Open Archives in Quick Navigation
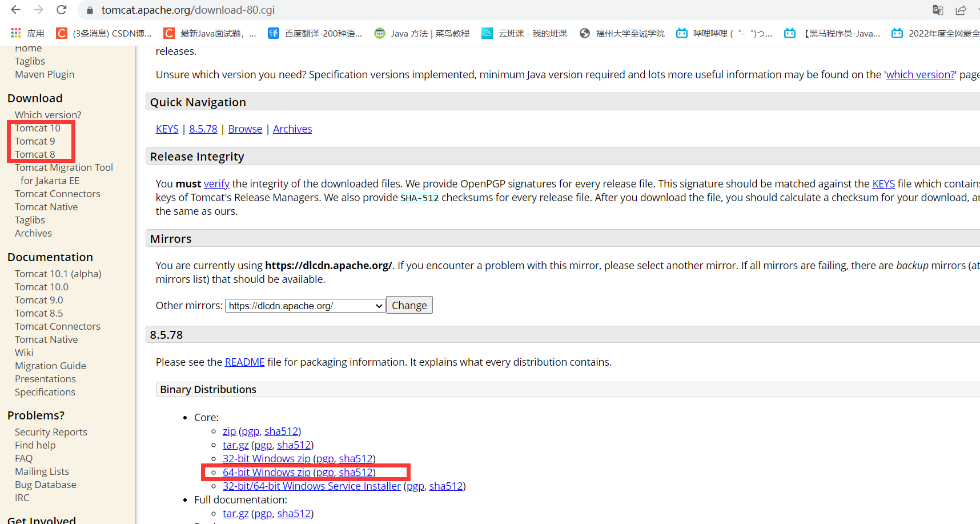 (292, 129)
